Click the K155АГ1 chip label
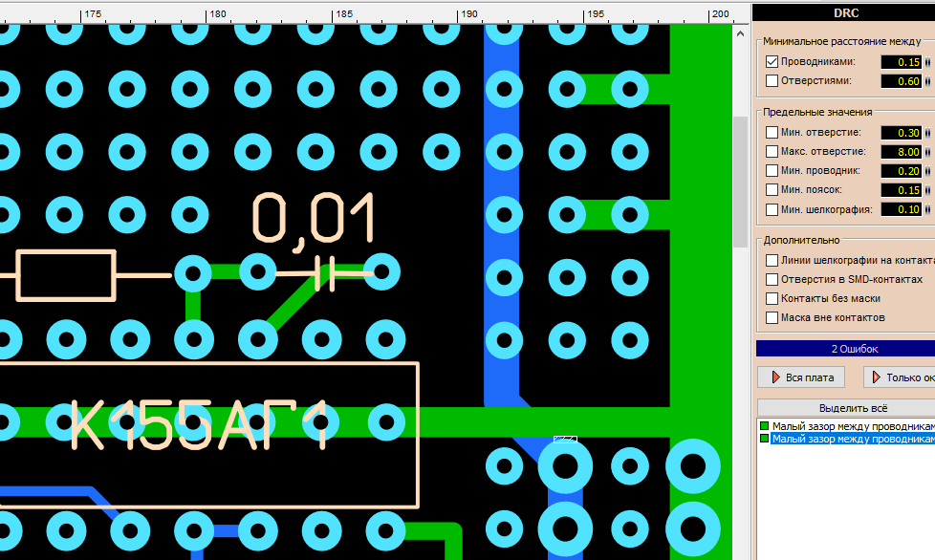The width and height of the screenshot is (935, 560). [x=201, y=426]
